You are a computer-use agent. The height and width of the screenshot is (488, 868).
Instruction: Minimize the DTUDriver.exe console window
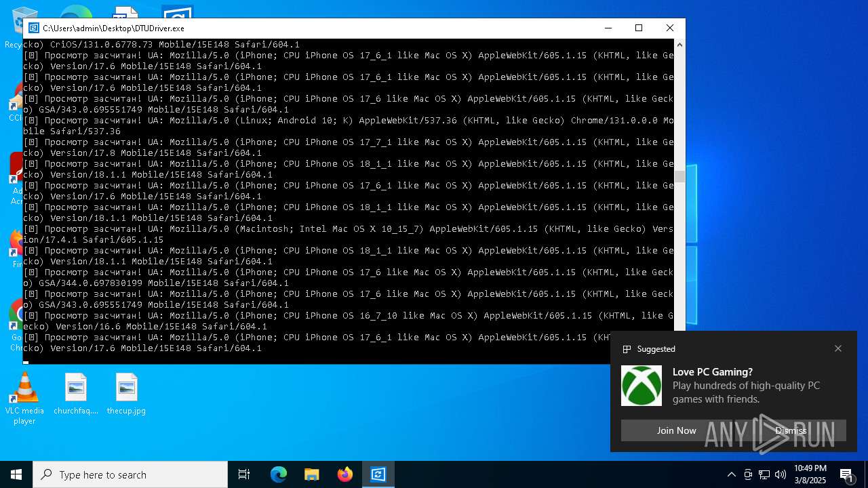pyautogui.click(x=608, y=28)
